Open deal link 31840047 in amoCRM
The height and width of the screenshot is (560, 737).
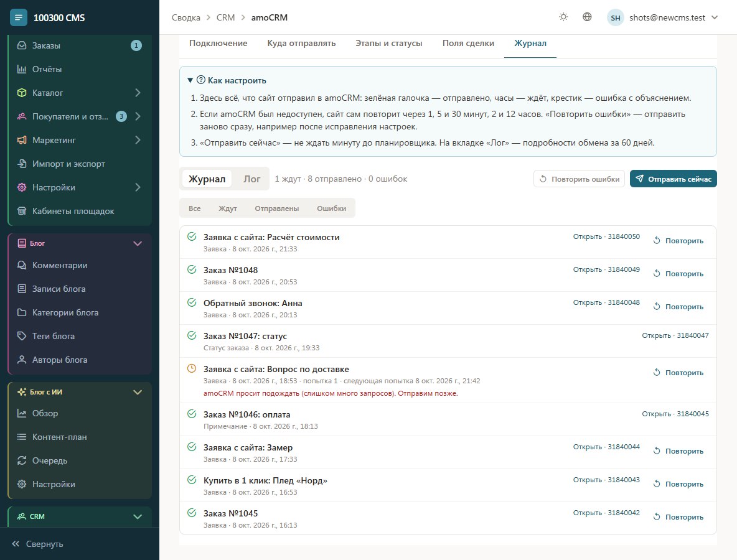click(x=675, y=335)
